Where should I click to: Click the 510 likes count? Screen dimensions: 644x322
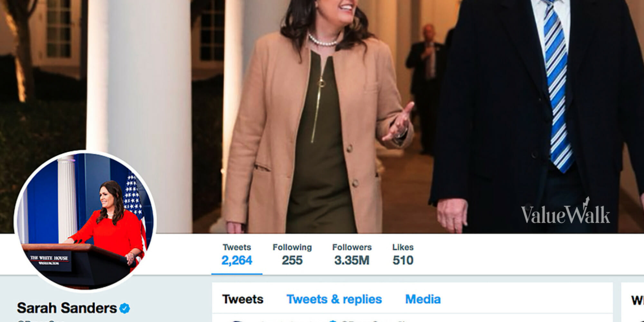pos(403,260)
